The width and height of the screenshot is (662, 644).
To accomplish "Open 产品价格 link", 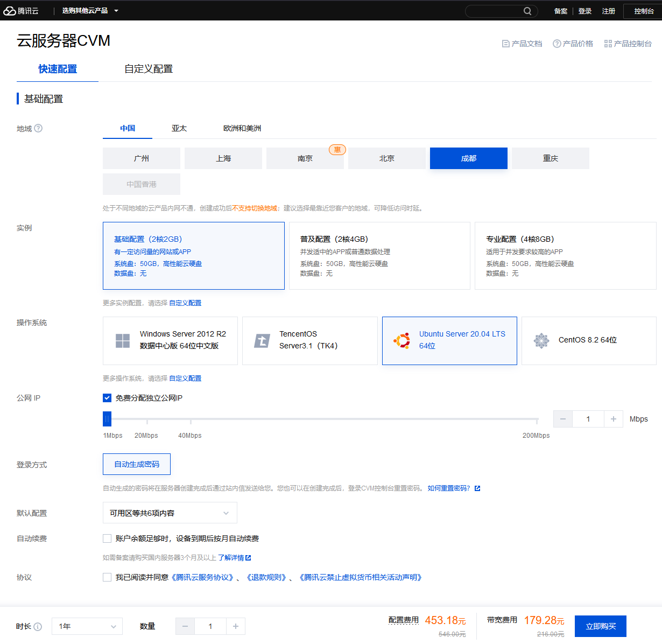I will pos(573,44).
